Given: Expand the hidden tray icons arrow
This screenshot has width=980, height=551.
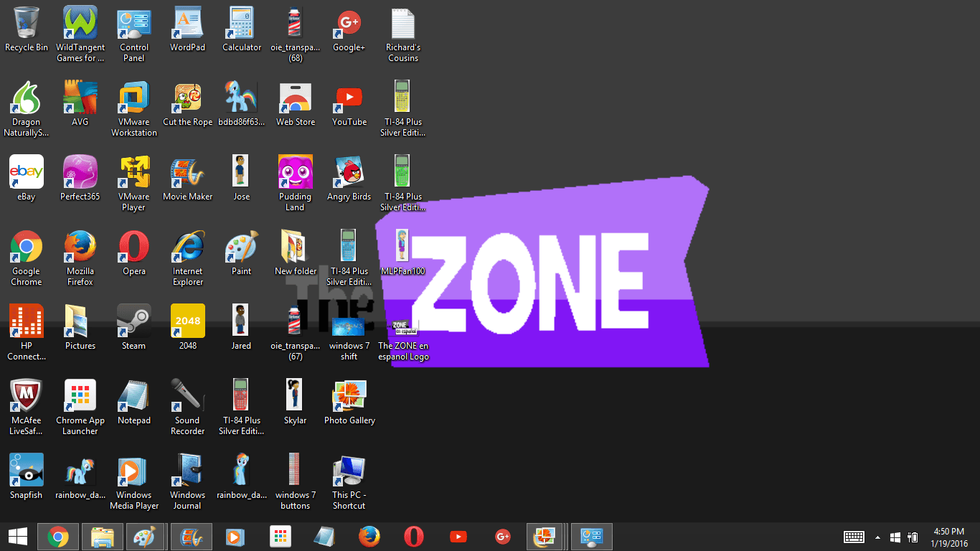Looking at the screenshot, I should 877,537.
